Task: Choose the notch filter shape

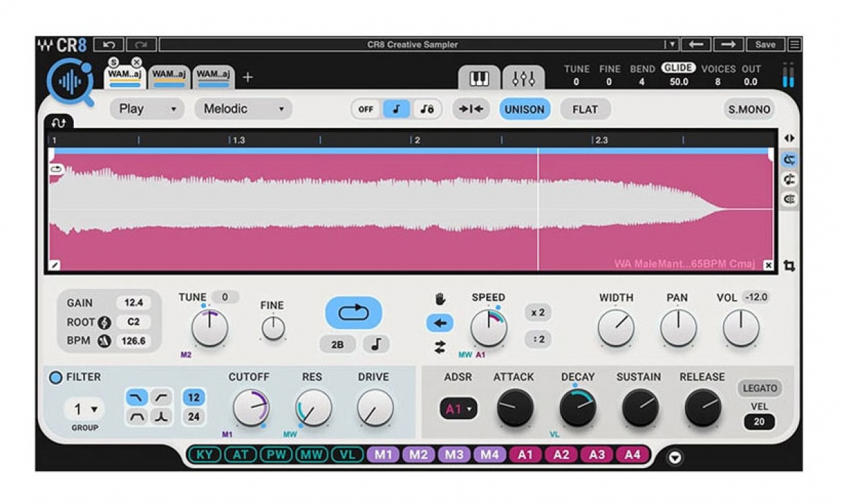Action: (161, 417)
